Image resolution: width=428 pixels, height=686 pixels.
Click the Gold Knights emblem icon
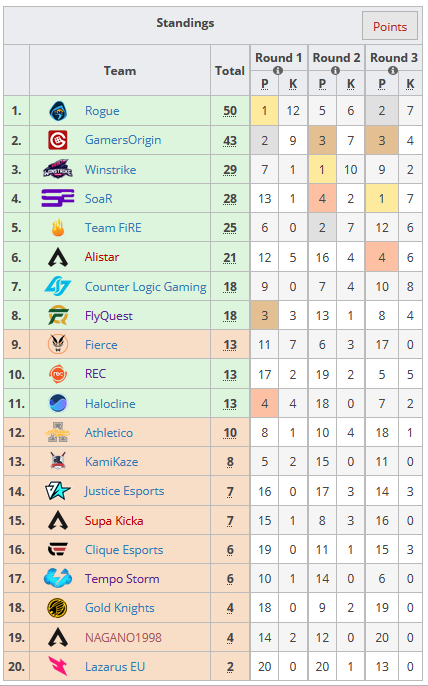pos(58,608)
